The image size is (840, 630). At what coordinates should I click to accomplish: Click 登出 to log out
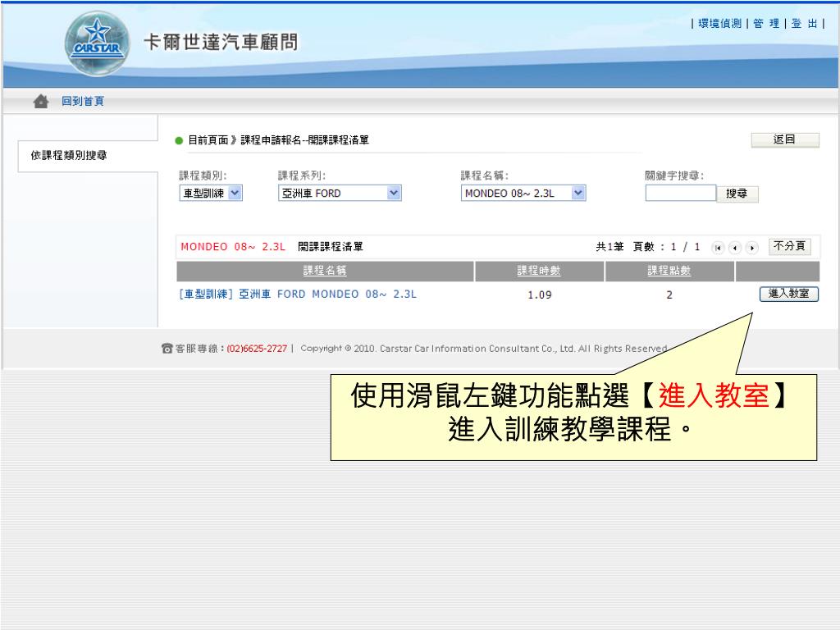(x=804, y=24)
